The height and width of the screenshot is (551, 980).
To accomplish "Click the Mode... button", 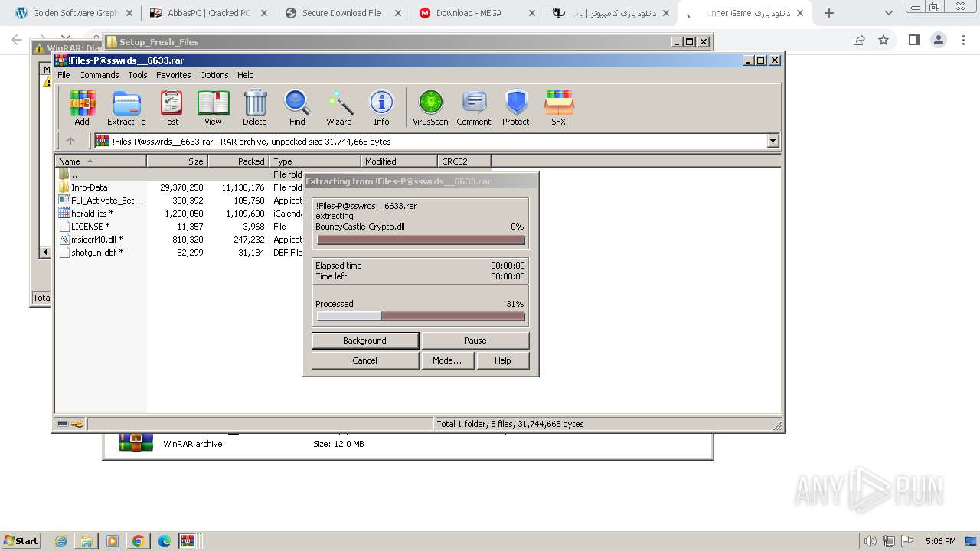I will (x=447, y=360).
